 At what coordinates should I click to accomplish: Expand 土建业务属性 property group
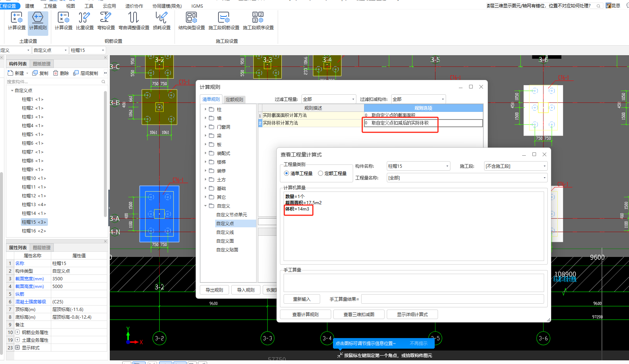pos(17,340)
